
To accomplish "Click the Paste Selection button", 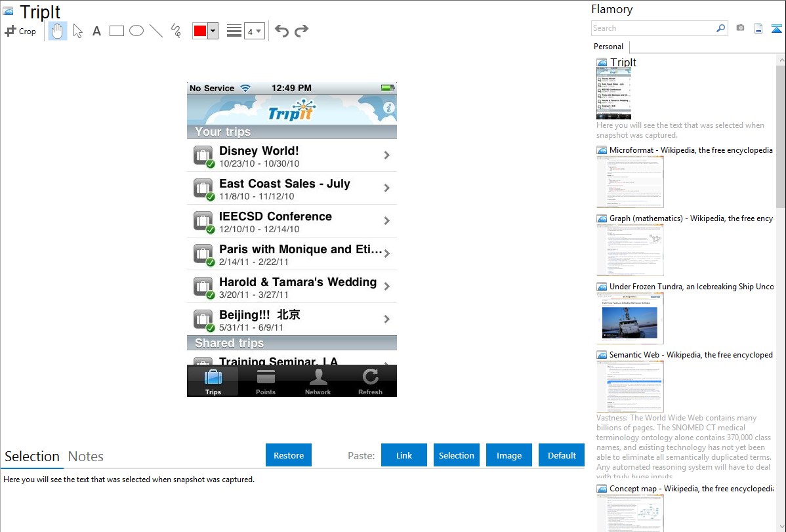I will point(456,455).
